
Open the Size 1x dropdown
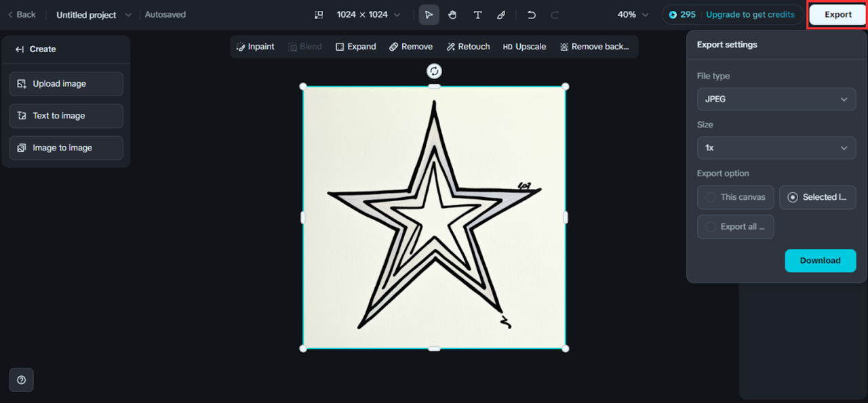pos(776,148)
